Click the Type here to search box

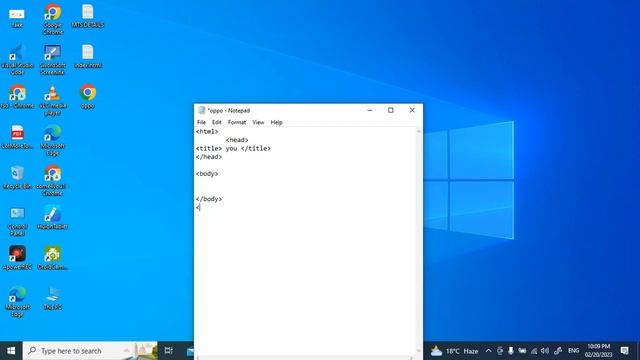tap(90, 351)
